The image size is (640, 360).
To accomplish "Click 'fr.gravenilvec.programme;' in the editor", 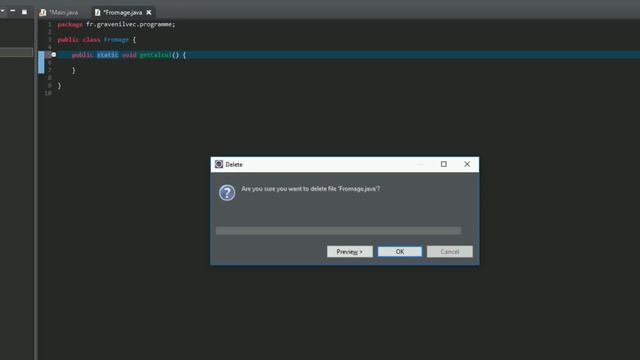I will [x=131, y=24].
